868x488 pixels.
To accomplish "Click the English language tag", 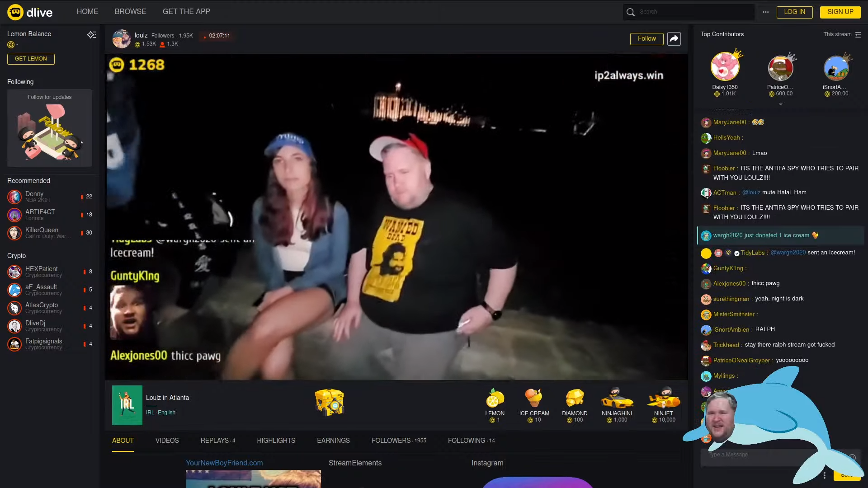I will click(x=166, y=413).
